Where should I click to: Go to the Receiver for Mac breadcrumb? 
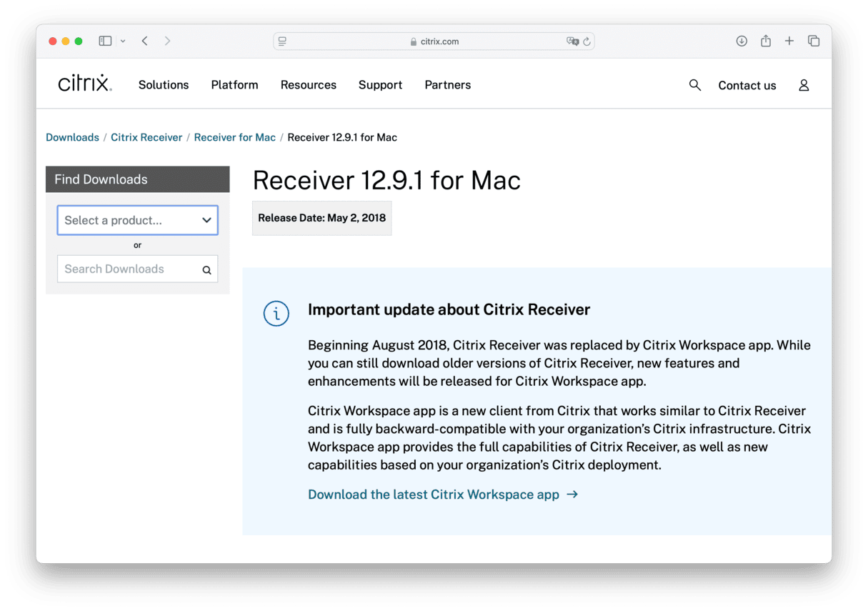(x=235, y=137)
